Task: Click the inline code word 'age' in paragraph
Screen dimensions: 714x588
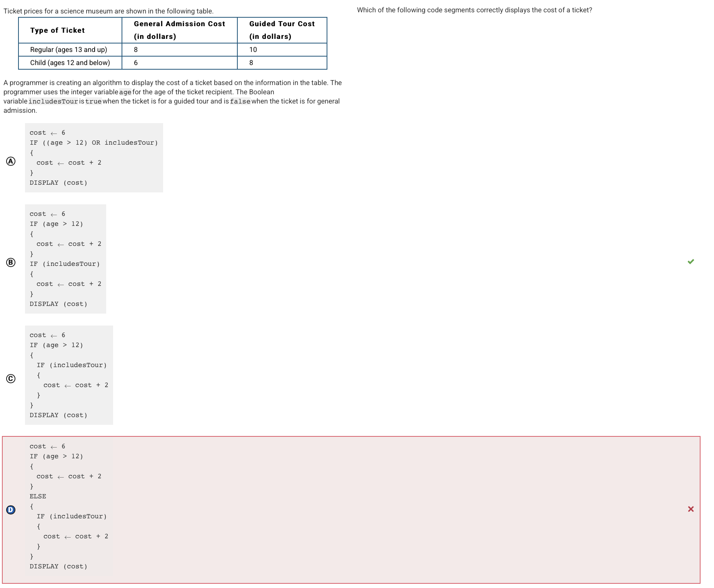Action: coord(125,92)
